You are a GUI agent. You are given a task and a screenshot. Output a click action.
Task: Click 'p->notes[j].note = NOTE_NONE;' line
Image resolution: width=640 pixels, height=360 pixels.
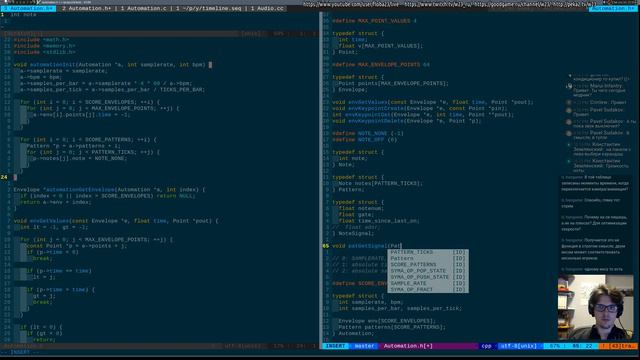pos(80,158)
